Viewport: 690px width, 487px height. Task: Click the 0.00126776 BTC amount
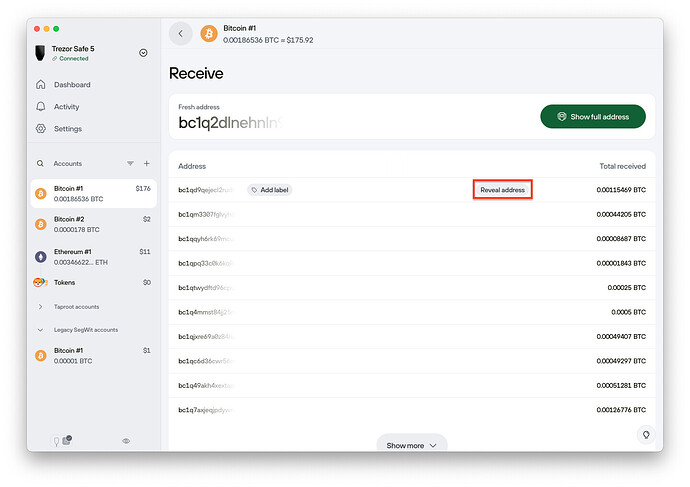coord(621,410)
